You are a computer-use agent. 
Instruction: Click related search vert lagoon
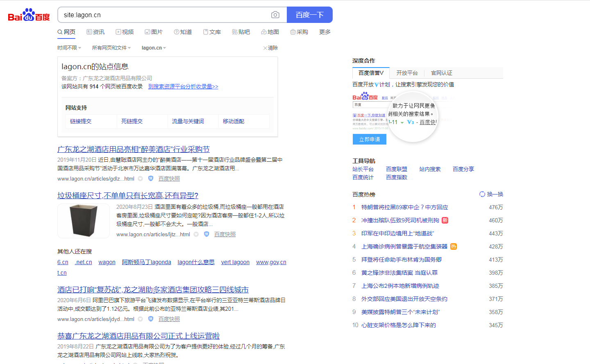[x=235, y=262]
